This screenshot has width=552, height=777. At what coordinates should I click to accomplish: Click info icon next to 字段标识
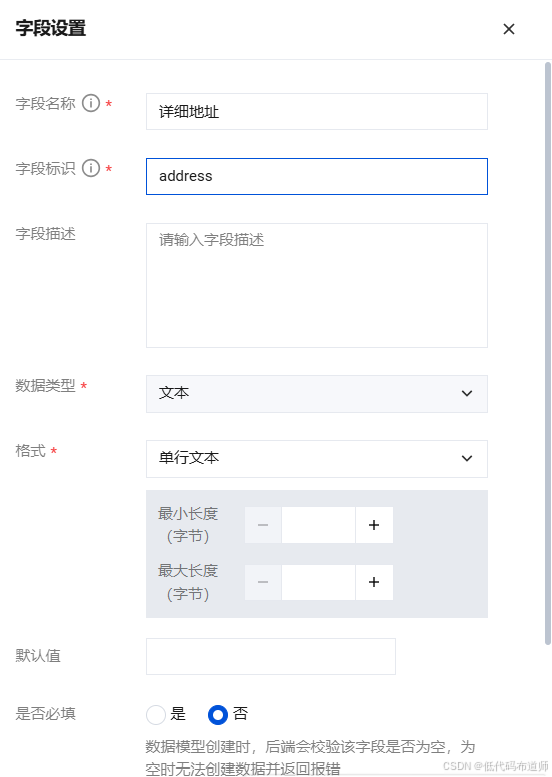click(91, 168)
